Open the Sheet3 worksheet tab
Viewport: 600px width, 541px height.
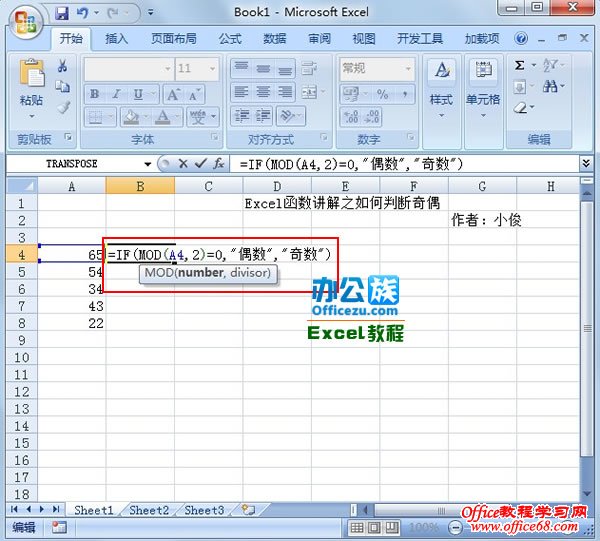coord(204,510)
